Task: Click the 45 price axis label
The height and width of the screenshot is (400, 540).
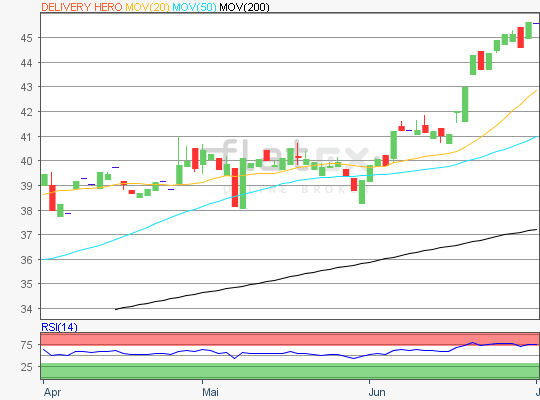Action: pyautogui.click(x=27, y=38)
